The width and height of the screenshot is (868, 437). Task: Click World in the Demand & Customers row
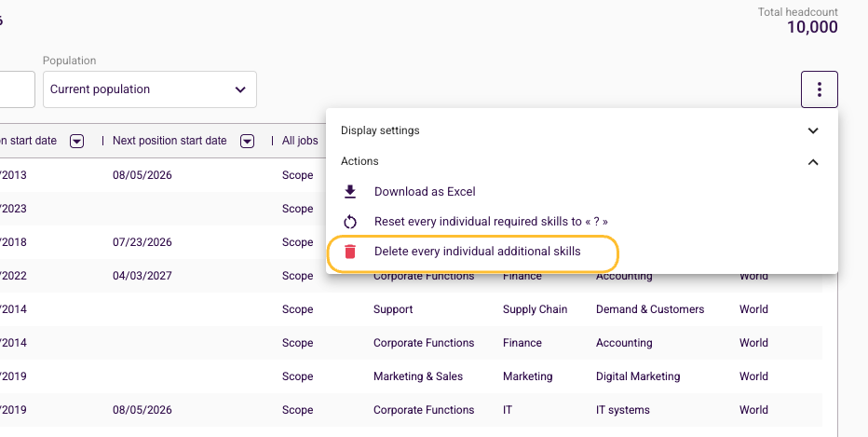coord(753,309)
